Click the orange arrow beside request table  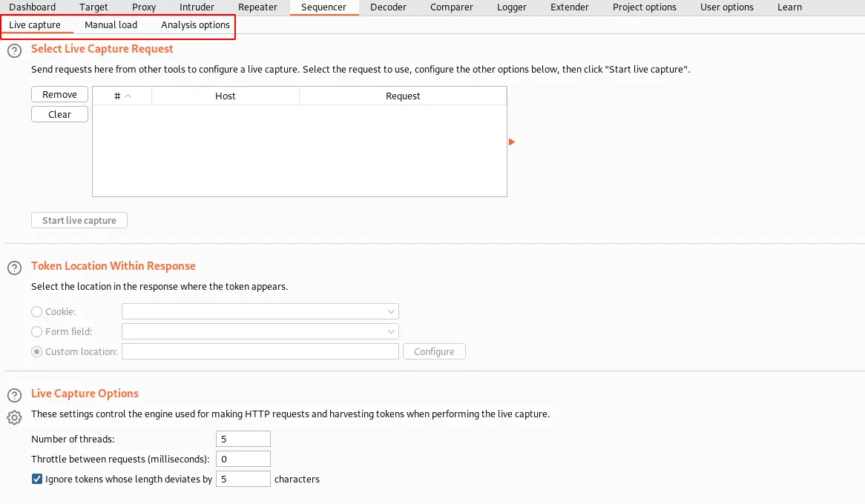tap(512, 142)
